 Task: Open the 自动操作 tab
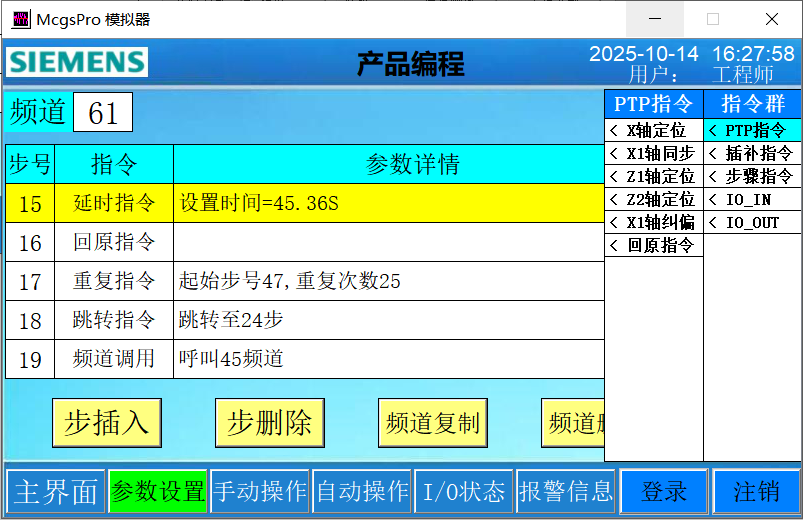(362, 491)
